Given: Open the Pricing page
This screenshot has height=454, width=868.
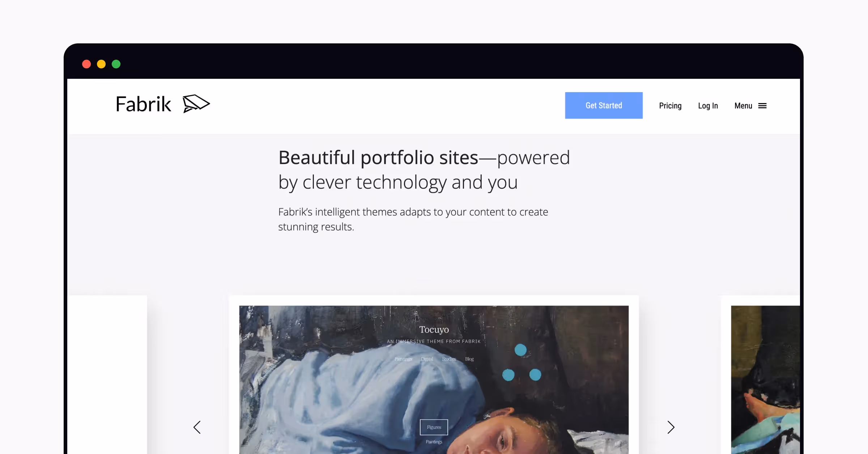Looking at the screenshot, I should (x=670, y=106).
